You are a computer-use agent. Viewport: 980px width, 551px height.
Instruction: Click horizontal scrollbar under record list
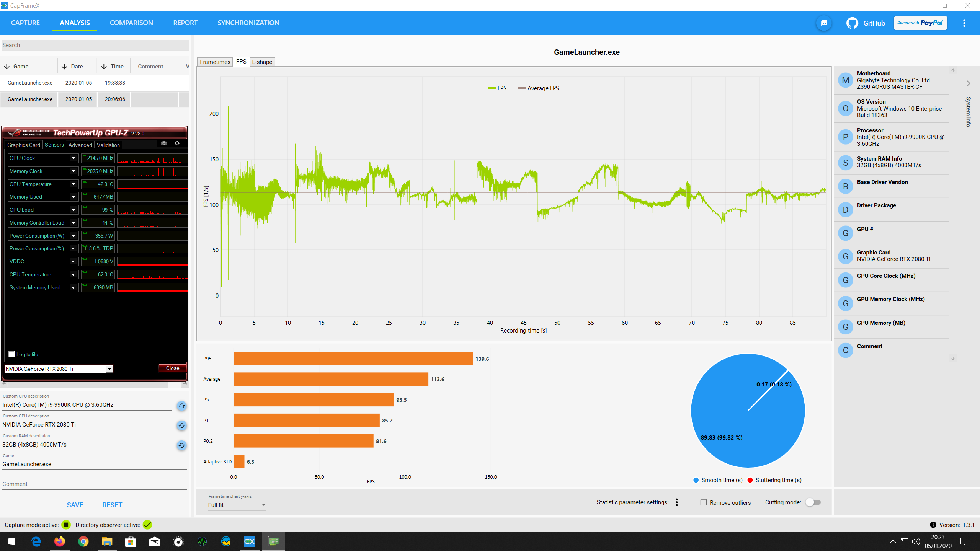[x=95, y=384]
